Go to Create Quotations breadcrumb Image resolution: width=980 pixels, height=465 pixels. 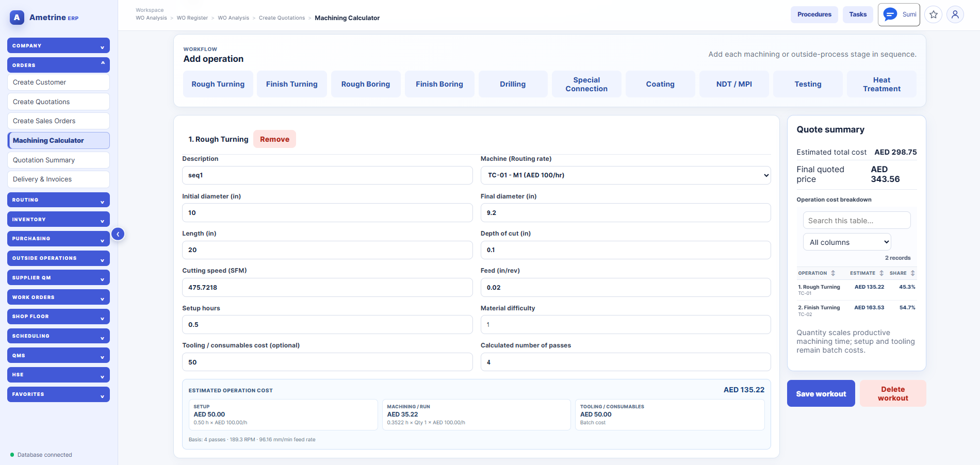(282, 18)
